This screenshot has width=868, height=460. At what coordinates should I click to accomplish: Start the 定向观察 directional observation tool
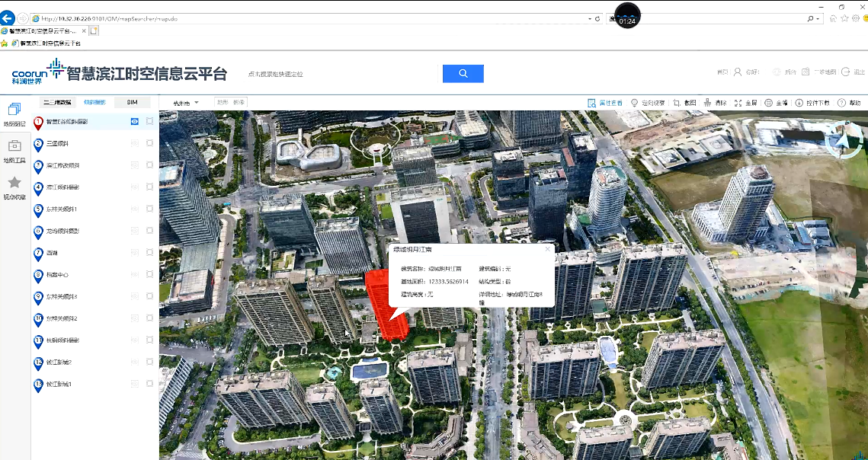tap(648, 103)
